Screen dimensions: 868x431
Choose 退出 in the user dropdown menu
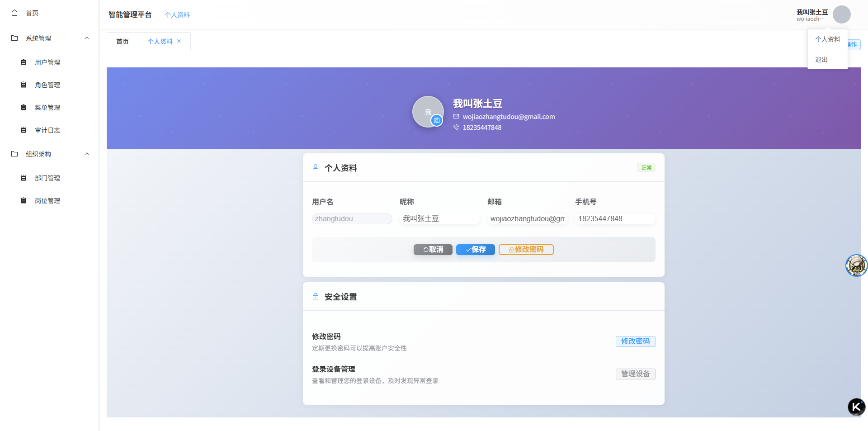(828, 60)
